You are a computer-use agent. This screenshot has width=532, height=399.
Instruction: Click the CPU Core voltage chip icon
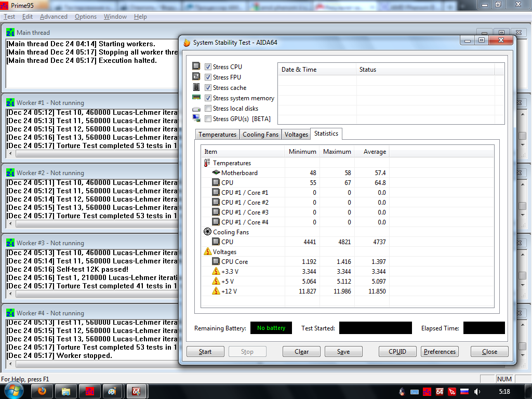pos(216,261)
